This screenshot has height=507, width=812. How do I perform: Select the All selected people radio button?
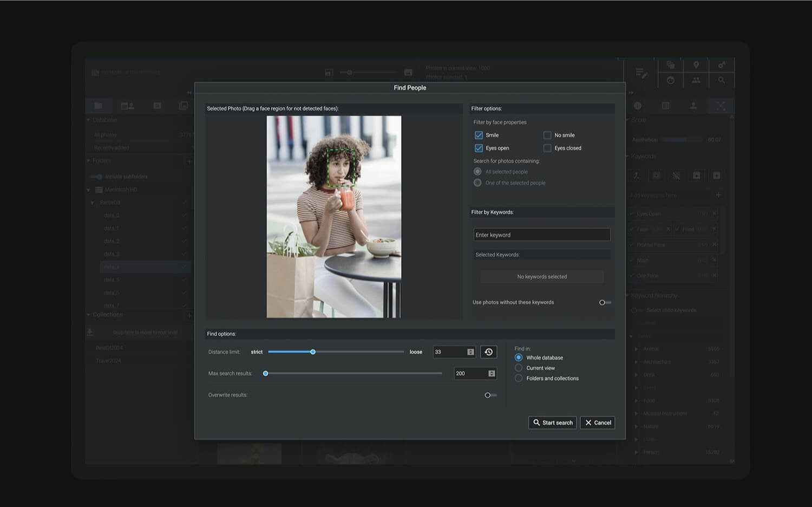tap(477, 172)
